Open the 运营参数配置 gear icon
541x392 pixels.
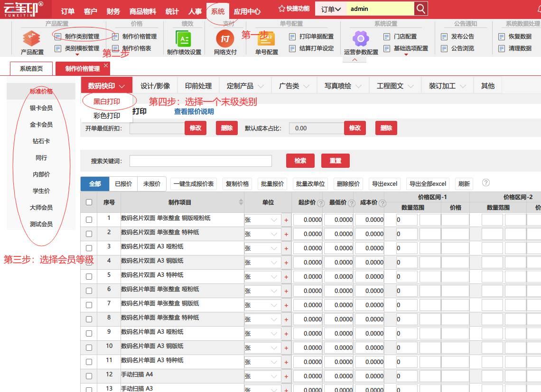click(x=361, y=38)
